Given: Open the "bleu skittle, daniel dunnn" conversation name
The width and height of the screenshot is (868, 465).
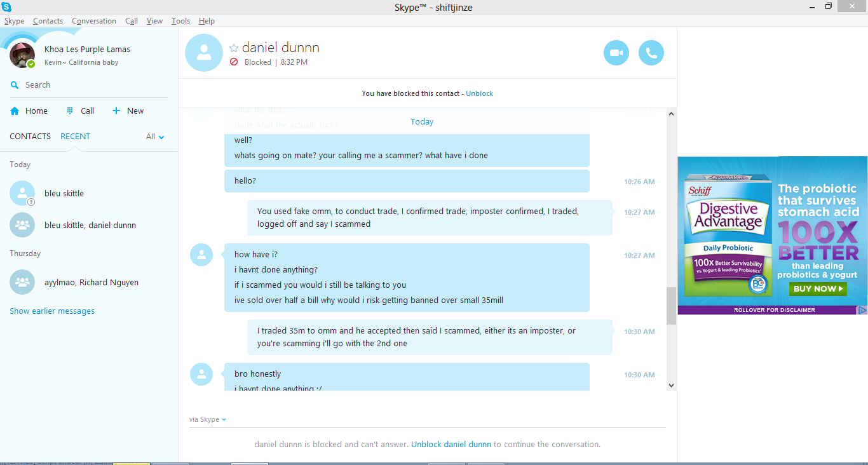Looking at the screenshot, I should [90, 225].
